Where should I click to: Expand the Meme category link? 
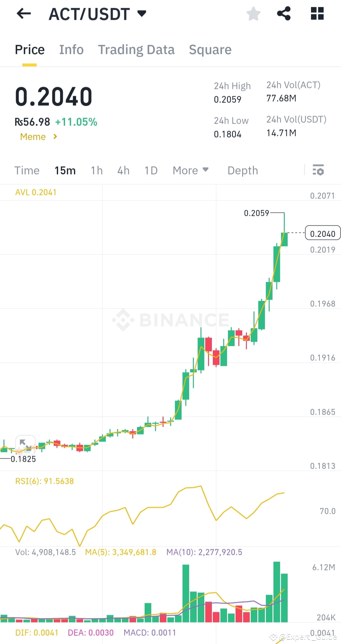[x=38, y=137]
